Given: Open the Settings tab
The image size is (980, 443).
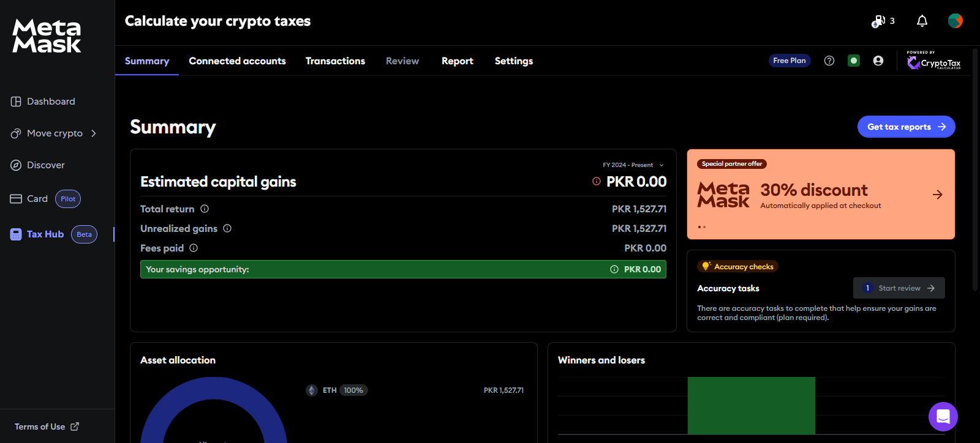Looking at the screenshot, I should [514, 61].
